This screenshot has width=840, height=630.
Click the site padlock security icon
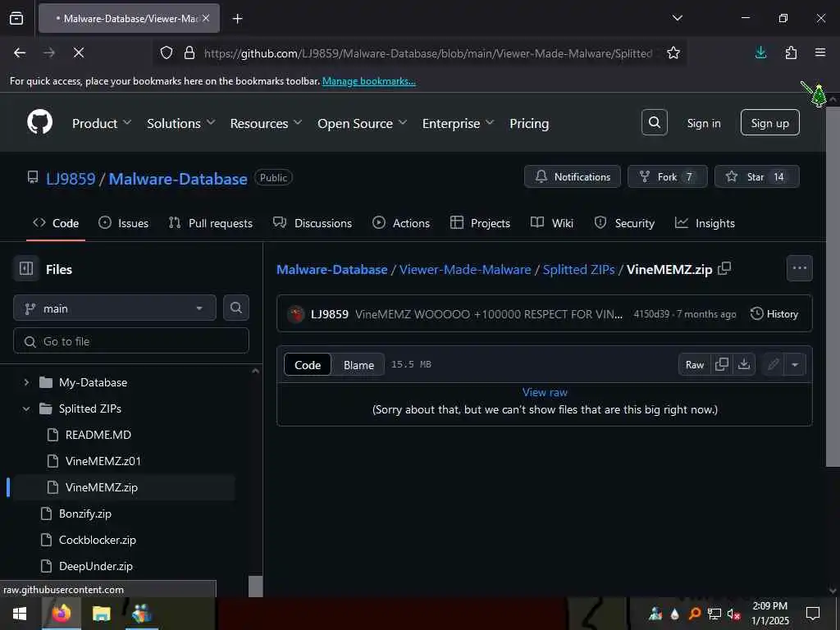(x=189, y=52)
